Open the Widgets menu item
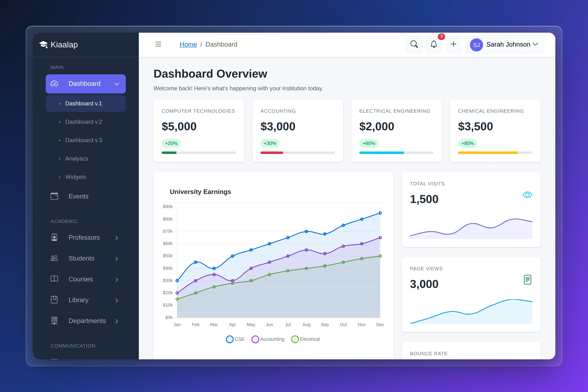588x392 pixels. tap(86, 177)
